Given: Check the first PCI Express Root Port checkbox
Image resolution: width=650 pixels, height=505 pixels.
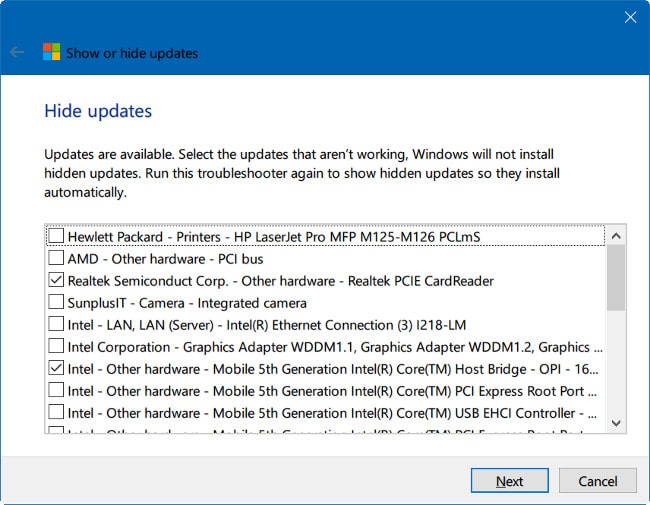Looking at the screenshot, I should click(56, 390).
